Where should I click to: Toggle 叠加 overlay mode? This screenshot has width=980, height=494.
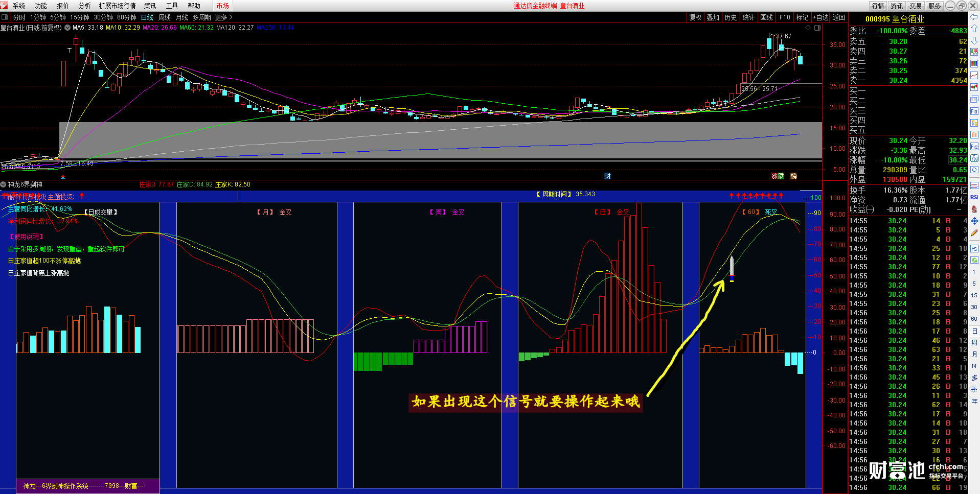(713, 17)
